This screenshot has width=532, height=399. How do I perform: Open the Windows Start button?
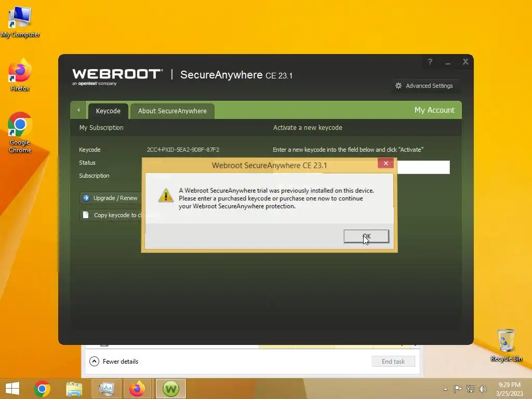click(x=12, y=389)
